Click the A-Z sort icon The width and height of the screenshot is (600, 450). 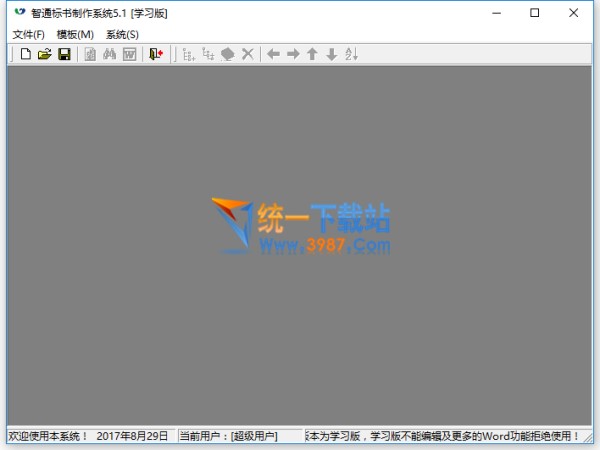351,54
